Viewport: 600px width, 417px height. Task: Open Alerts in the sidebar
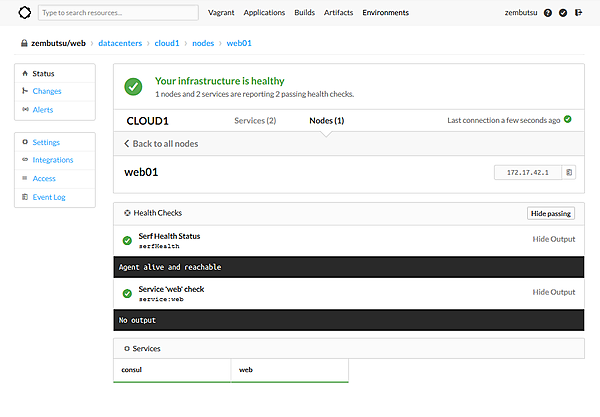click(43, 109)
